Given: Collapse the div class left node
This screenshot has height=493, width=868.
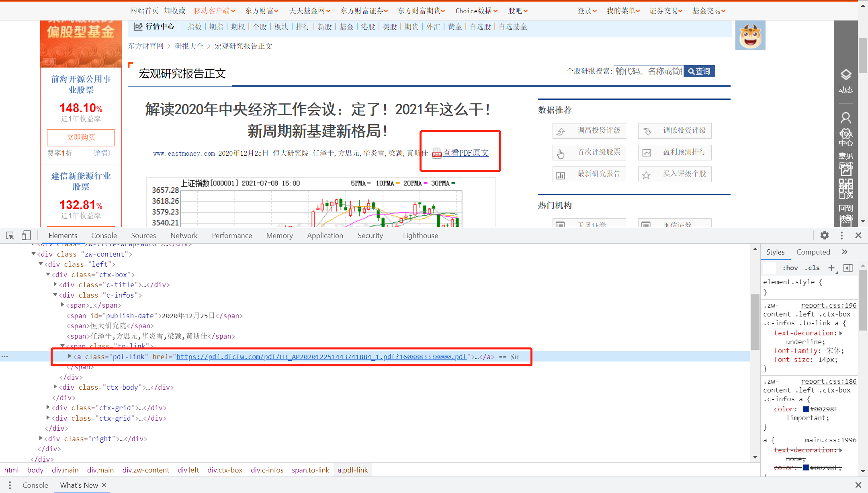Looking at the screenshot, I should tap(41, 264).
